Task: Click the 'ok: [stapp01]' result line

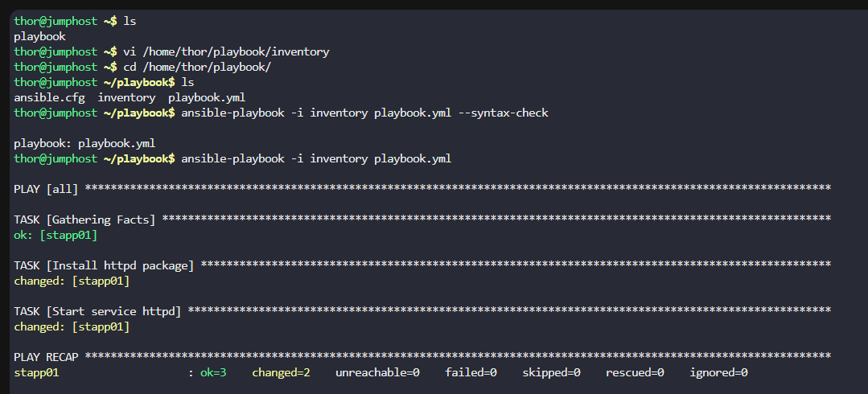Action: (x=56, y=235)
